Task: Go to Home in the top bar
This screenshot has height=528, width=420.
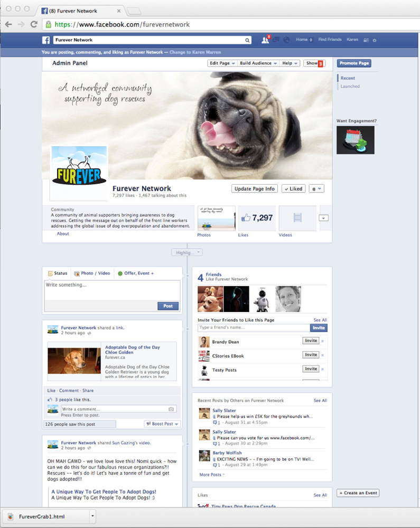Action: point(302,40)
